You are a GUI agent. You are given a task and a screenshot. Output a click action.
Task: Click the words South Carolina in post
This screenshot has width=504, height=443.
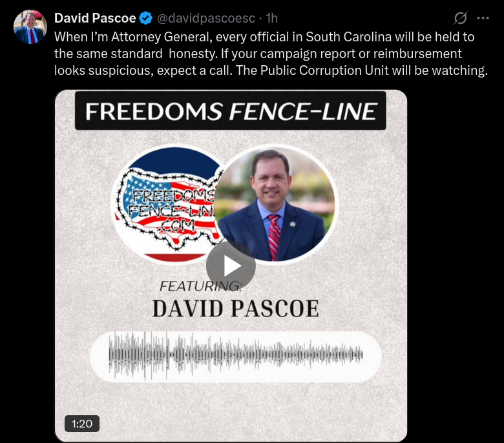point(349,37)
